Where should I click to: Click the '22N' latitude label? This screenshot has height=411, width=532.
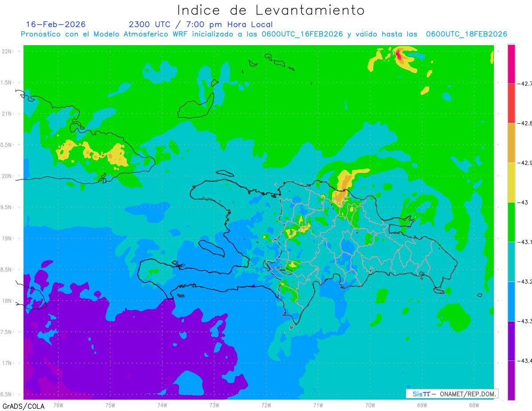pyautogui.click(x=6, y=51)
